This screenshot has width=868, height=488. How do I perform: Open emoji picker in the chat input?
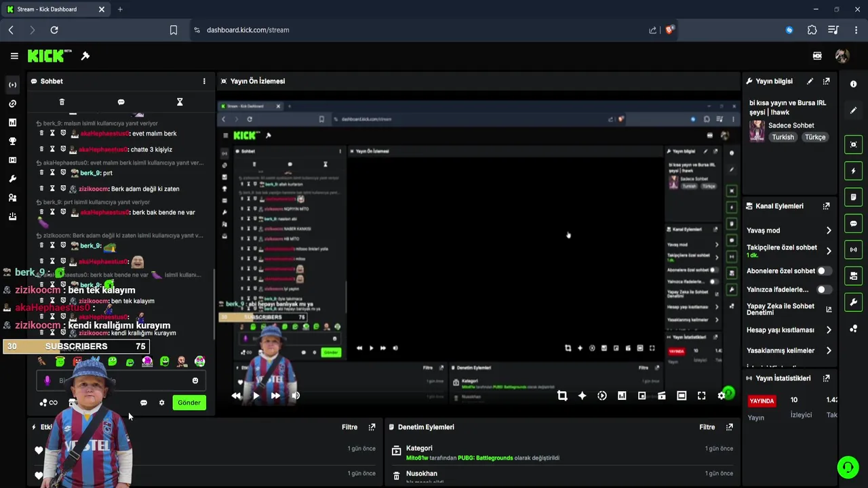coord(195,381)
